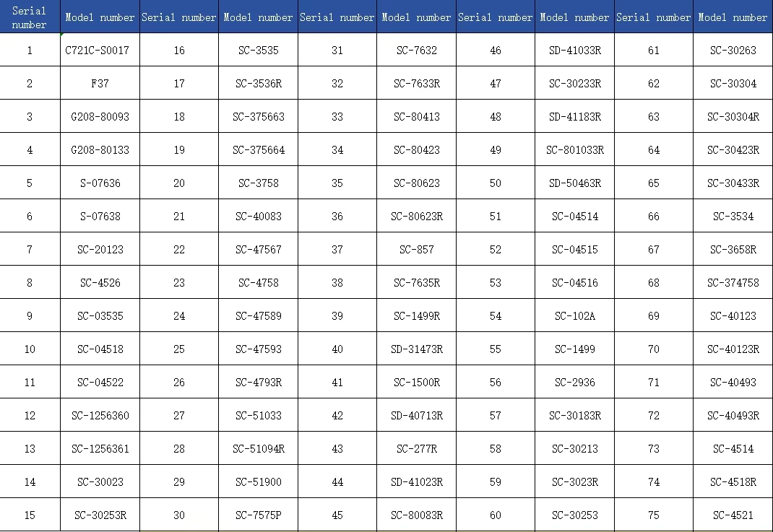Screen dimensions: 773x532
Task: Select model SC-51094R
Action: (259, 448)
